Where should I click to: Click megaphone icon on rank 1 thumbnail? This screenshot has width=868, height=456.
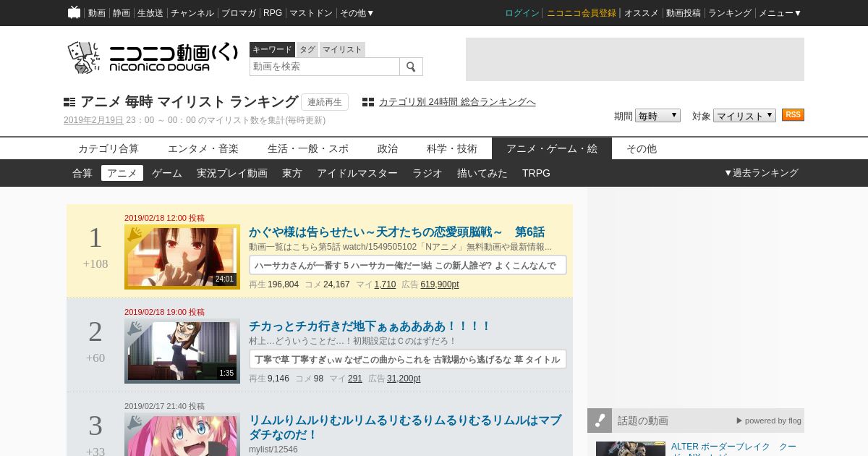[x=135, y=234]
